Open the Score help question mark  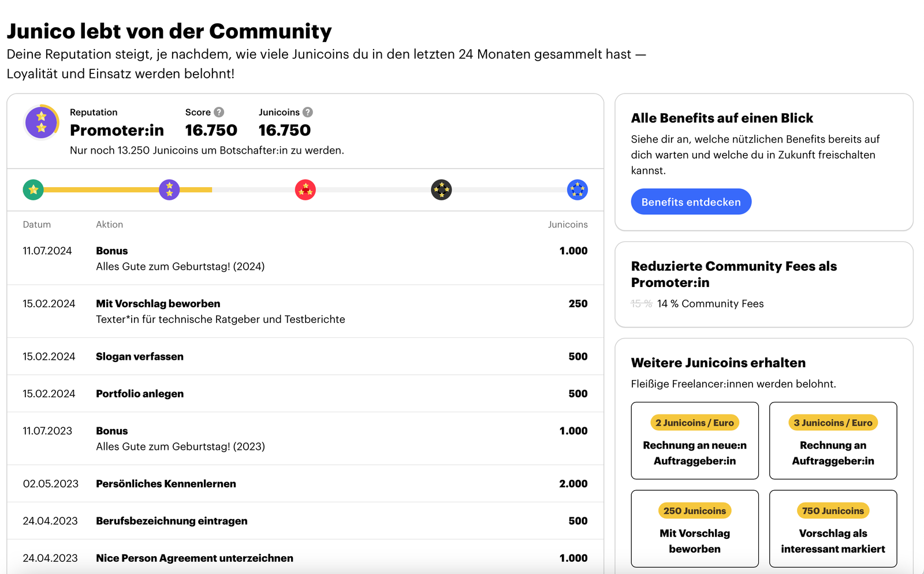coord(219,112)
